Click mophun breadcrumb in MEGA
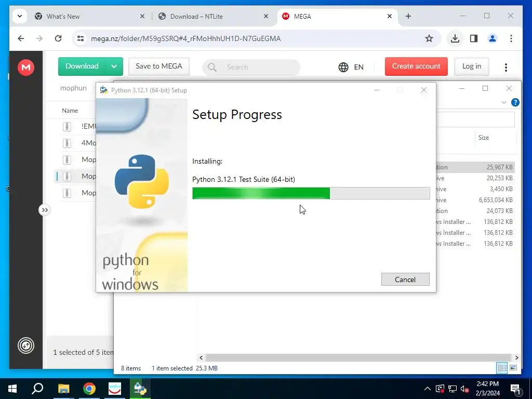 (x=73, y=88)
